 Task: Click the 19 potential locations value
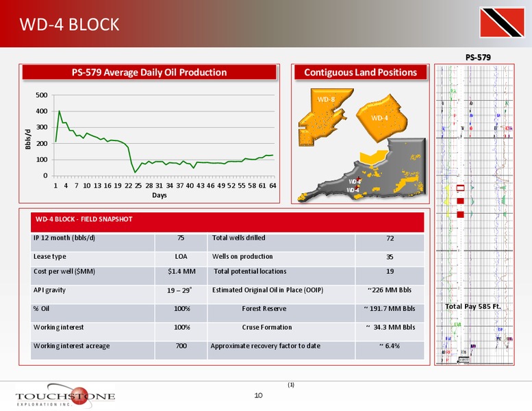pyautogui.click(x=390, y=271)
